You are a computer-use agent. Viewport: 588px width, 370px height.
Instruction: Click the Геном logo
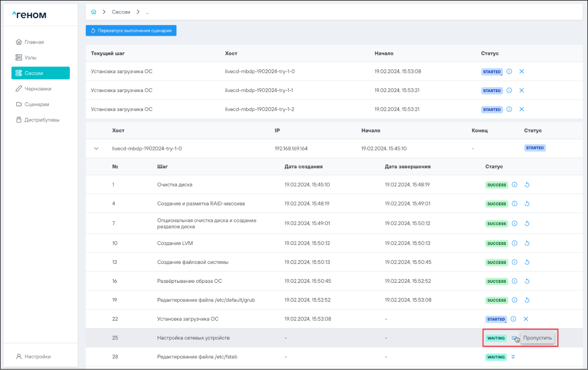coord(29,16)
